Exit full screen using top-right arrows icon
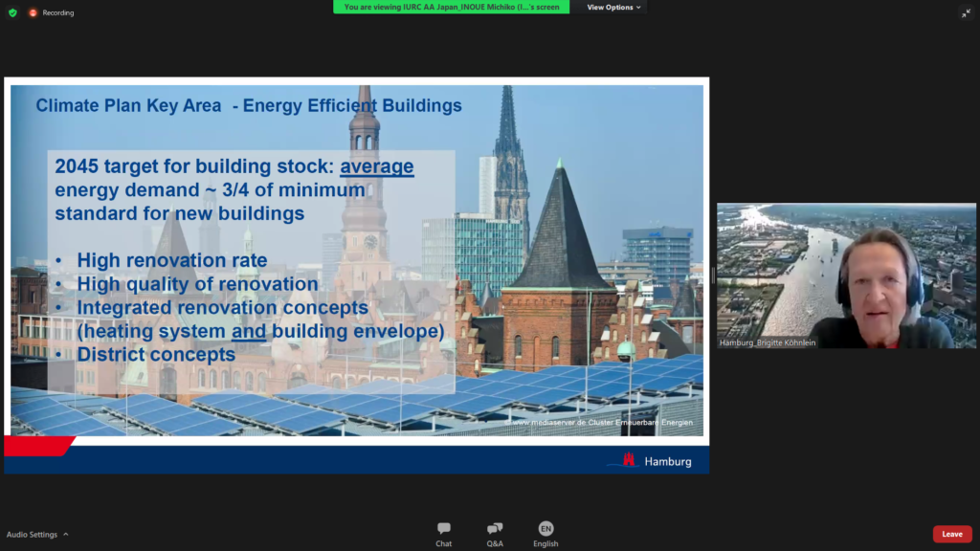980x551 pixels. tap(966, 12)
